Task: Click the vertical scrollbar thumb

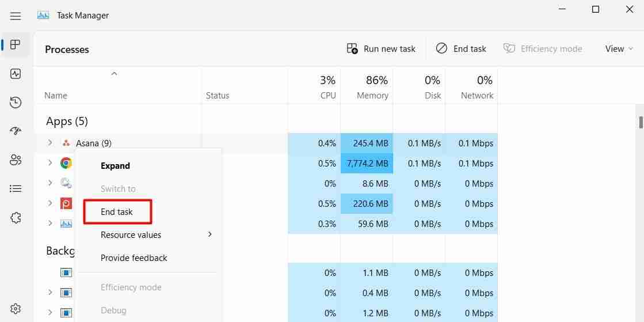Action: click(x=641, y=122)
